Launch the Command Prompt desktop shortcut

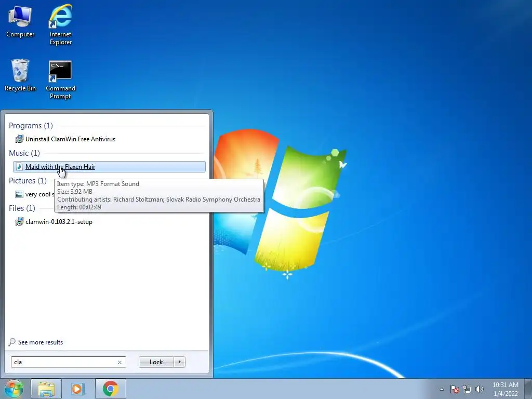(60, 80)
